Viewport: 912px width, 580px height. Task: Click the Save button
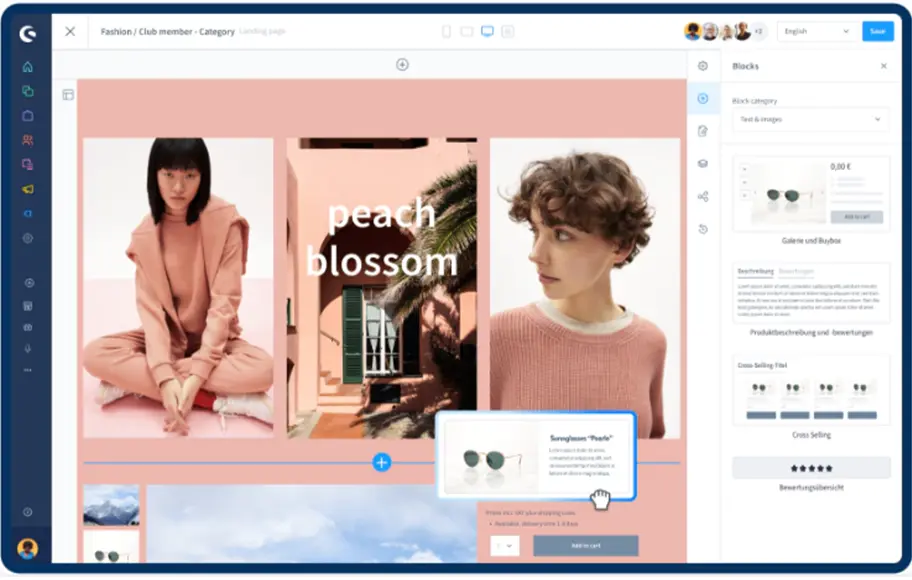[x=877, y=31]
